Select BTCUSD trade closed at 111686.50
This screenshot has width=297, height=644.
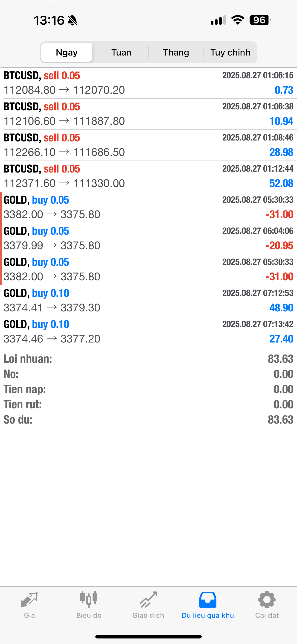coord(148,145)
